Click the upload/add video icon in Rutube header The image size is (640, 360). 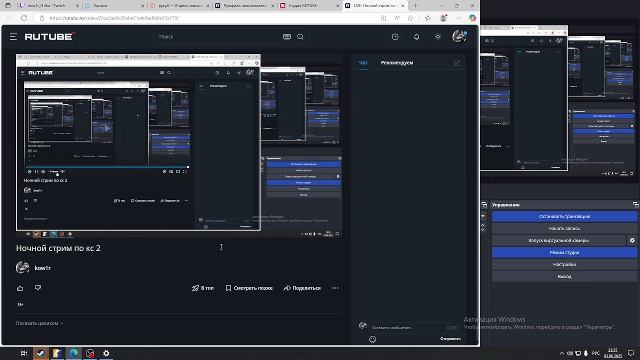(395, 37)
